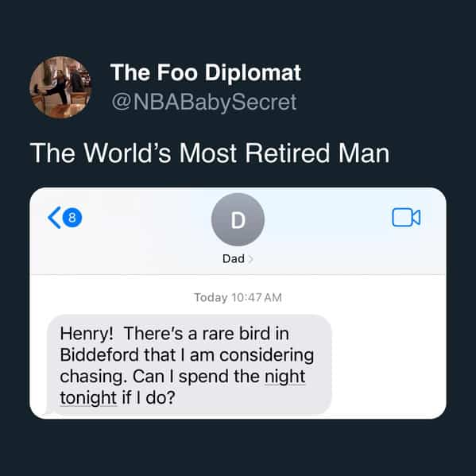This screenshot has height=476, width=476.
Task: Tap the gray message bubble from Dad
Action: [189, 365]
